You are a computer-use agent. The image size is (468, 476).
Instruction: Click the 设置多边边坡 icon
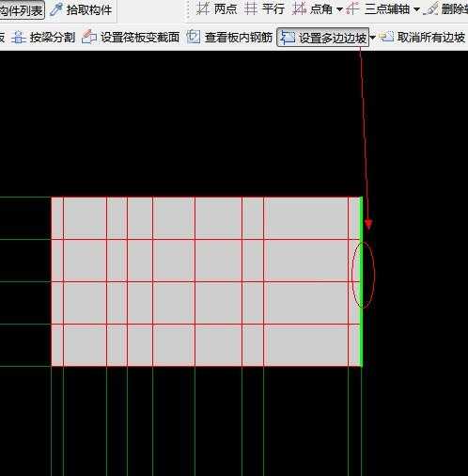click(x=287, y=38)
